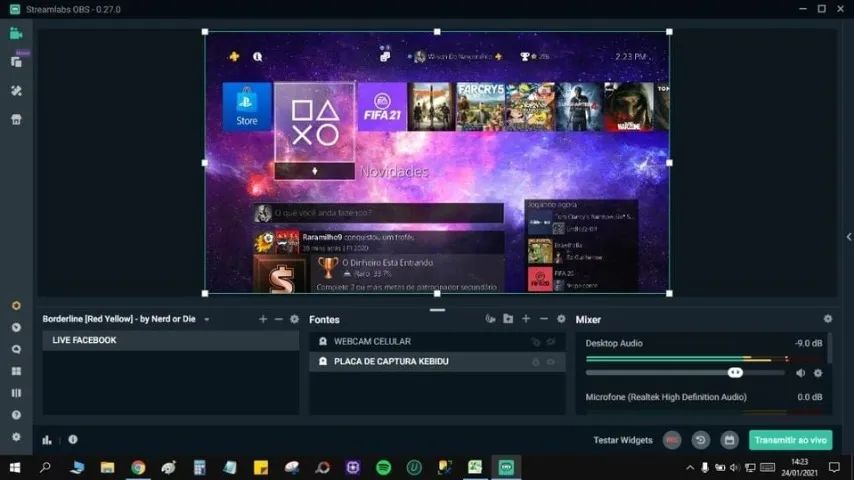The image size is (854, 480).
Task: Click the lower speech bubble icon in sidebar
Action: (x=16, y=349)
